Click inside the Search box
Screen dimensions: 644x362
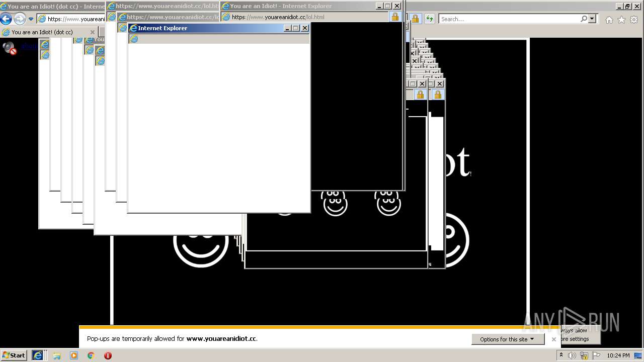point(509,19)
